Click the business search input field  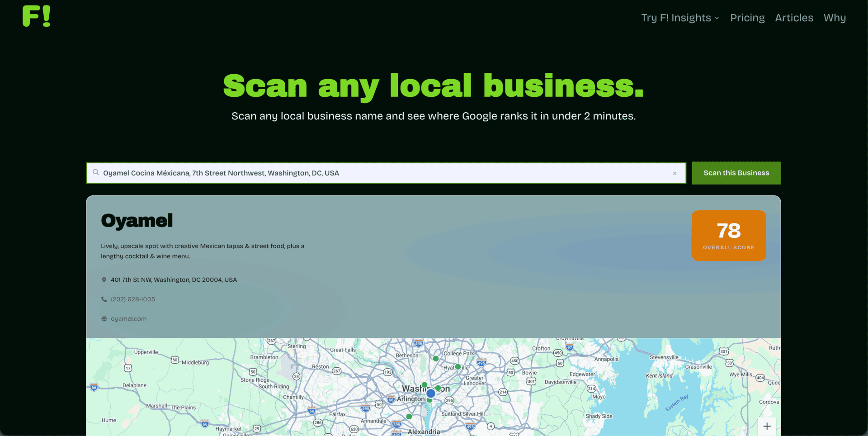coord(386,173)
